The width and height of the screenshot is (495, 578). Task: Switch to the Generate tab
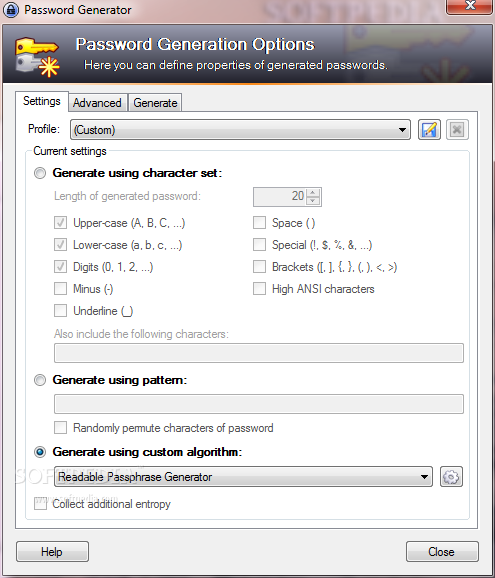point(155,102)
